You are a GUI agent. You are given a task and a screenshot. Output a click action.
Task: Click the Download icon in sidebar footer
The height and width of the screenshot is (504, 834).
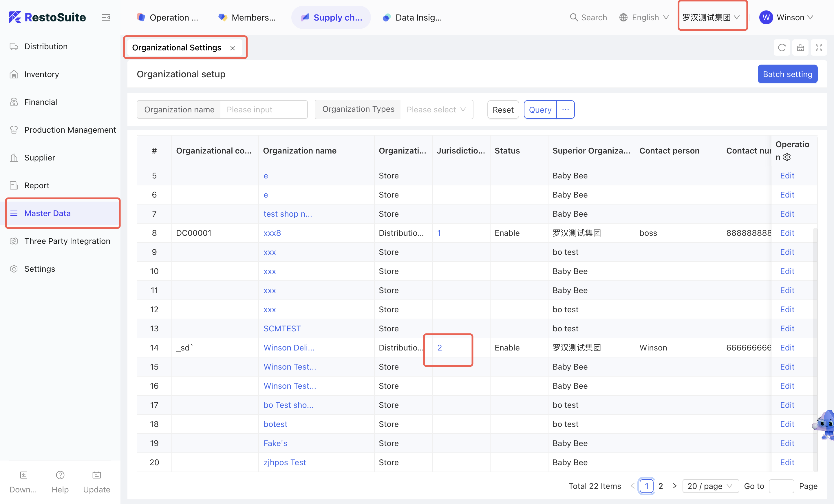(23, 476)
